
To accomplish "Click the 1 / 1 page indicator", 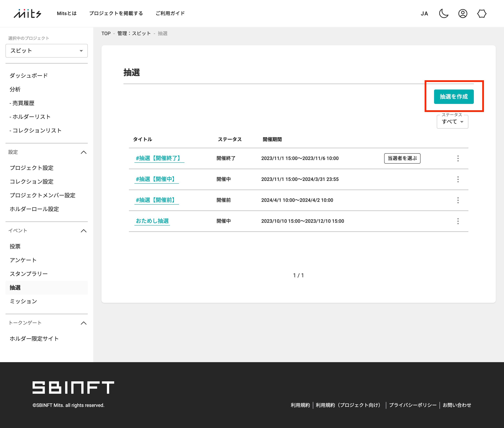I will coord(298,275).
